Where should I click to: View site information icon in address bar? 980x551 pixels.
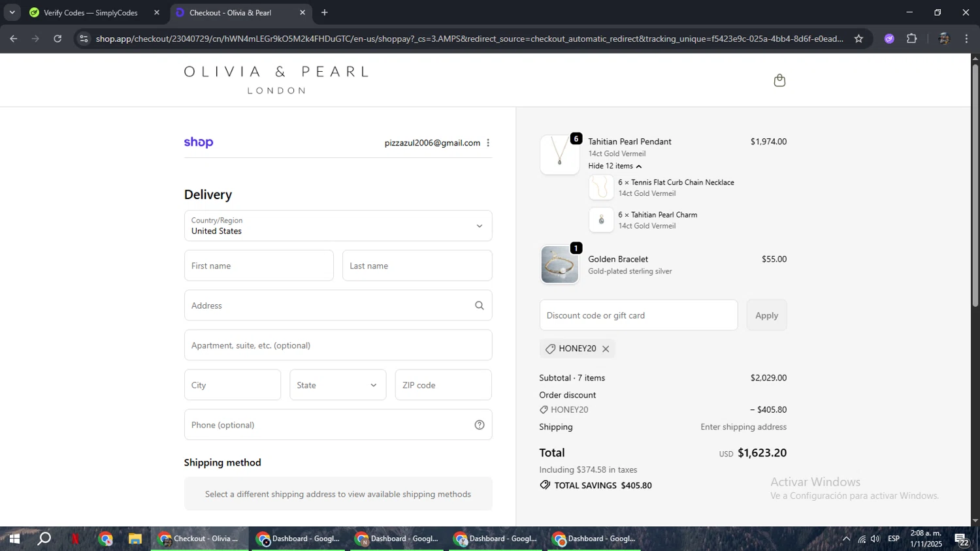[83, 39]
